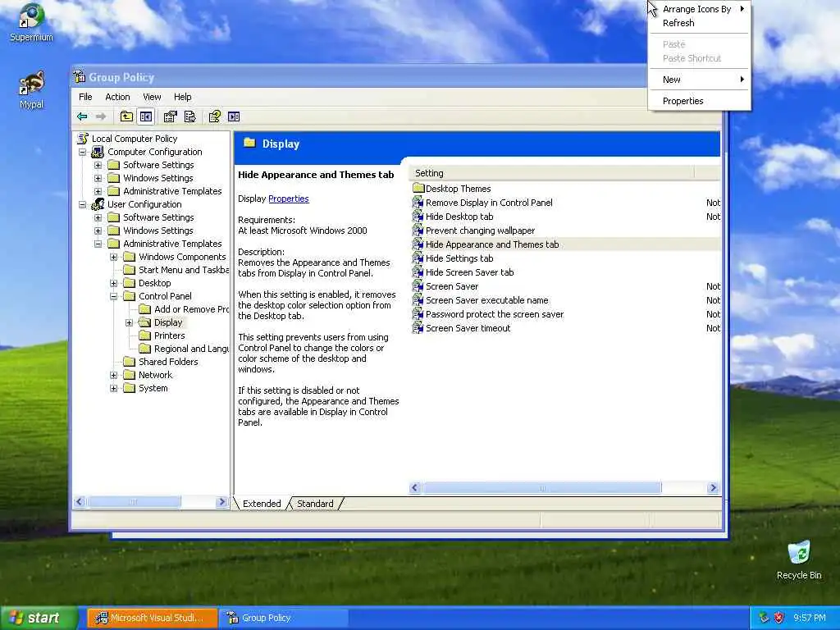
Task: Expand Windows Settings under User Configuration
Action: (98, 231)
